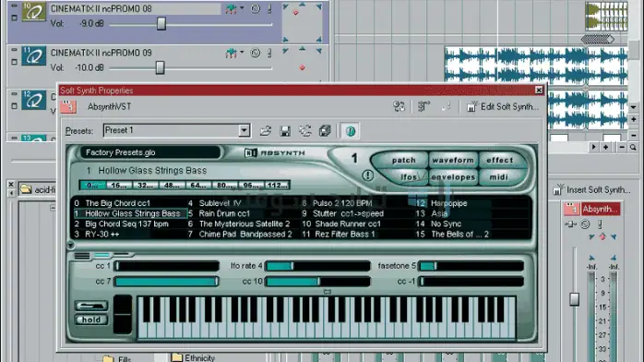Click Insert Soft Synth in mixer
Image resolution: width=644 pixels, height=362 pixels.
pyautogui.click(x=591, y=190)
